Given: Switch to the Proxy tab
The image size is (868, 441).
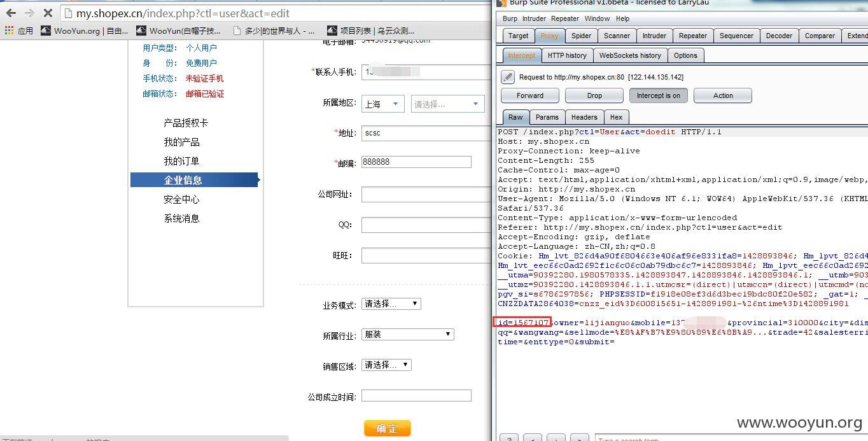Looking at the screenshot, I should click(550, 36).
